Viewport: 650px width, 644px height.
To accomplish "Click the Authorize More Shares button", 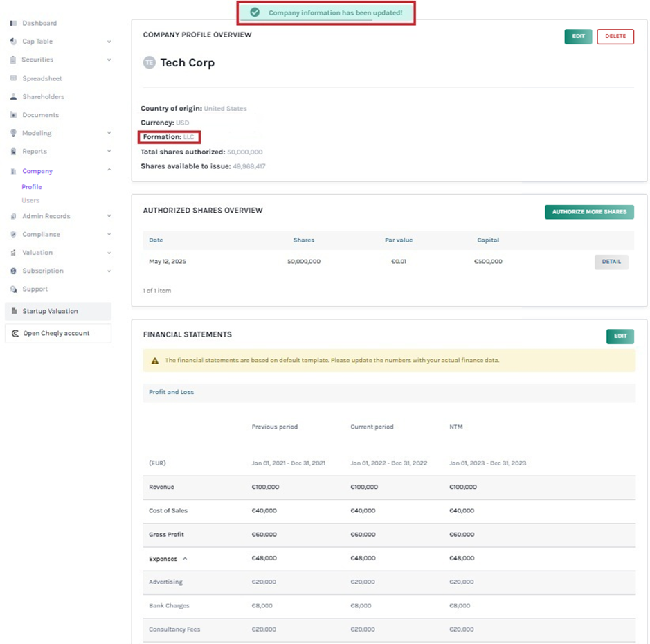I will (589, 212).
